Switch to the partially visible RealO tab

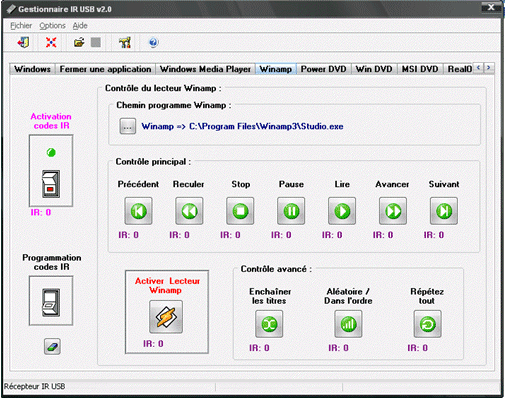[x=459, y=69]
